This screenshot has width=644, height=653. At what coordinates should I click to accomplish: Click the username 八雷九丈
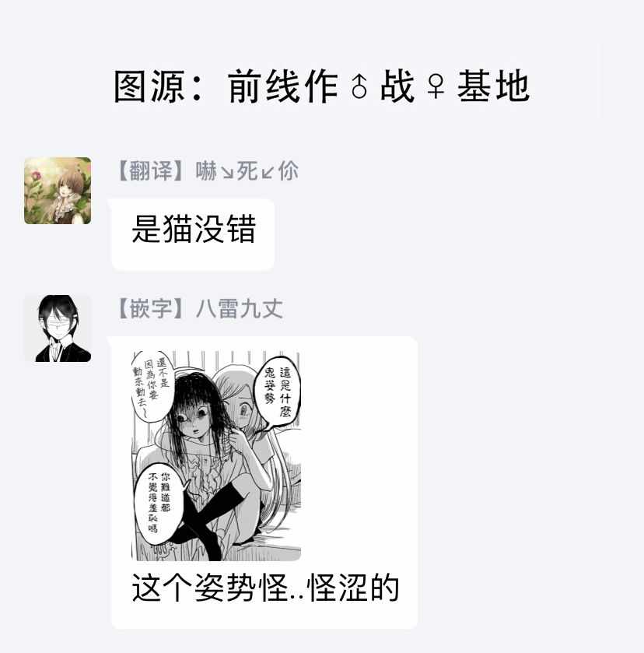click(240, 308)
